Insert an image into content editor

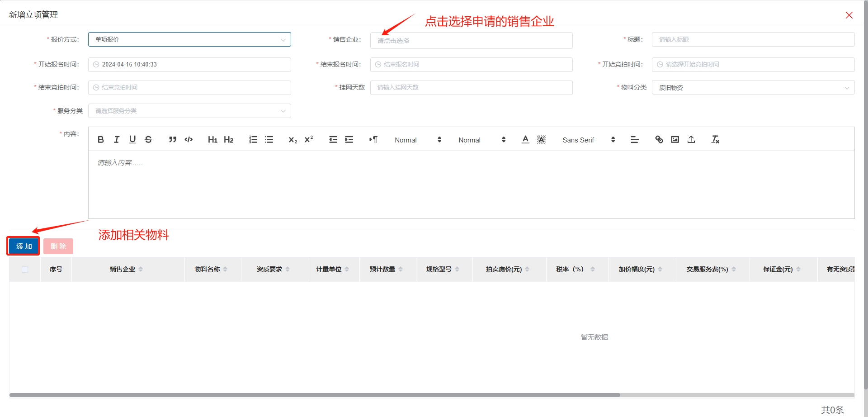pos(675,140)
